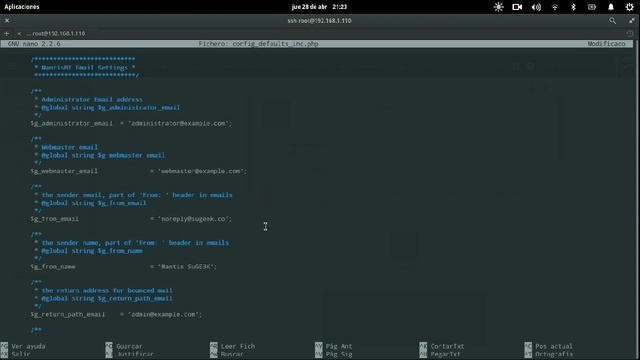
Task: Click the ssh root@192.168.1.110 window title
Action: 319,20
